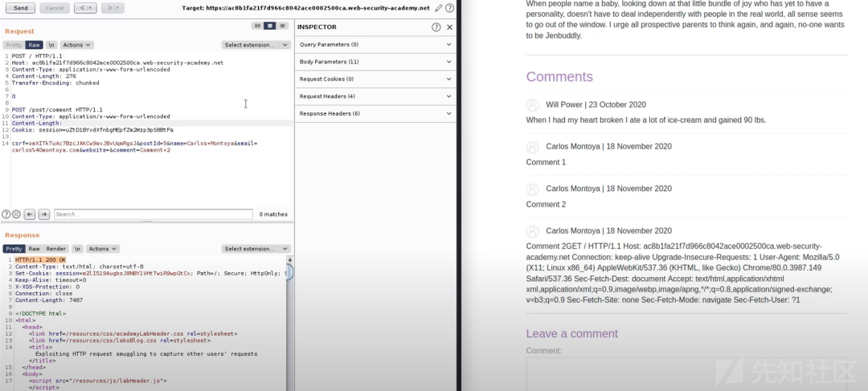Select the combined tabs layout icon

click(282, 26)
